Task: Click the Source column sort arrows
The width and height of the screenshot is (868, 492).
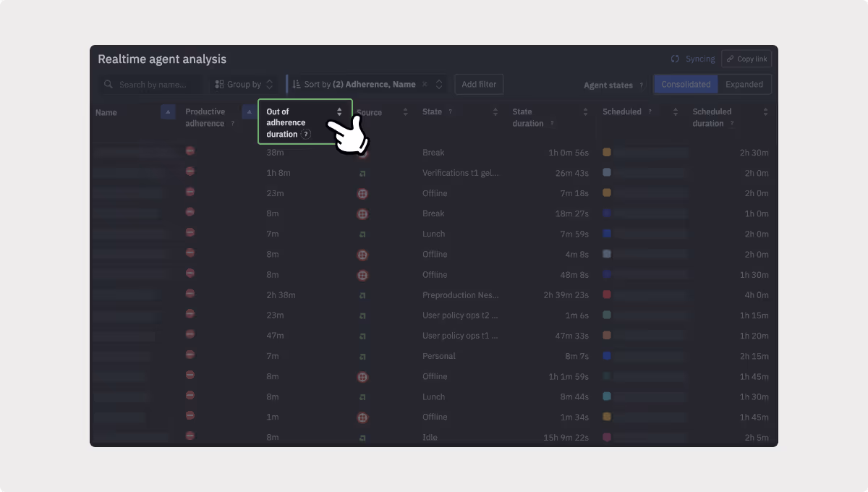Action: [x=405, y=112]
